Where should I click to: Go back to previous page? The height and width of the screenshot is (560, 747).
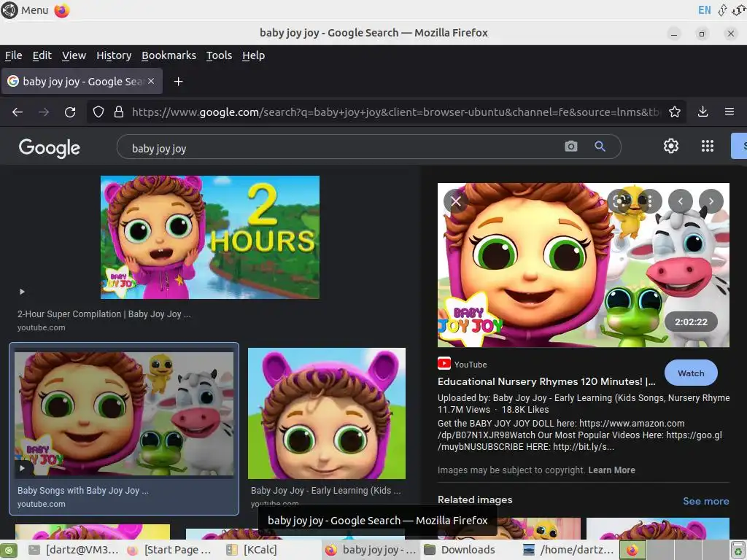point(18,112)
